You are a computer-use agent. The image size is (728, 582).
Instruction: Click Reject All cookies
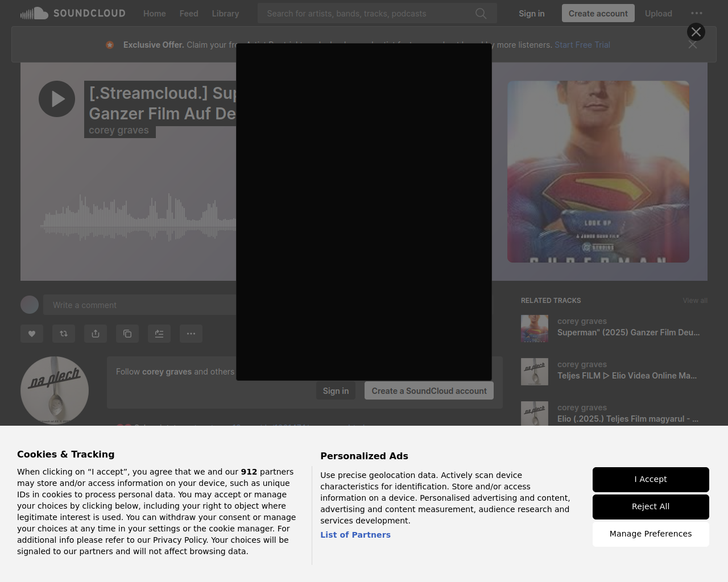click(x=651, y=507)
